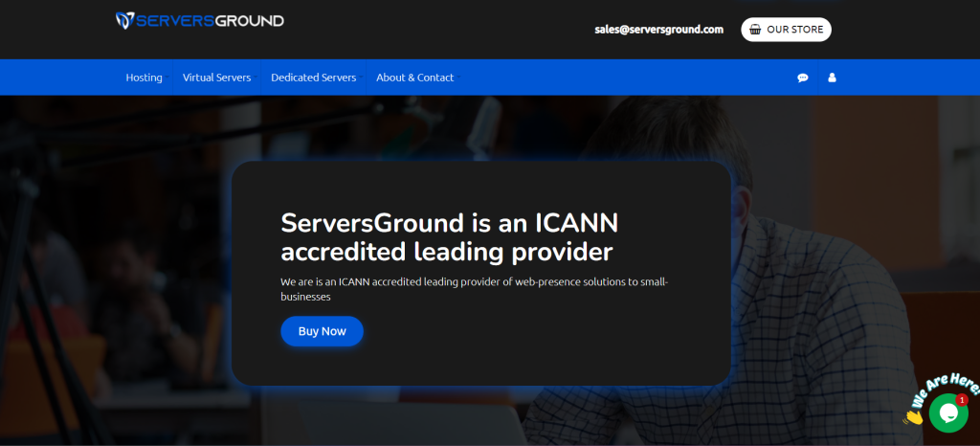980x446 pixels.
Task: Click the ICANN accredited leading provider headline
Action: point(450,237)
